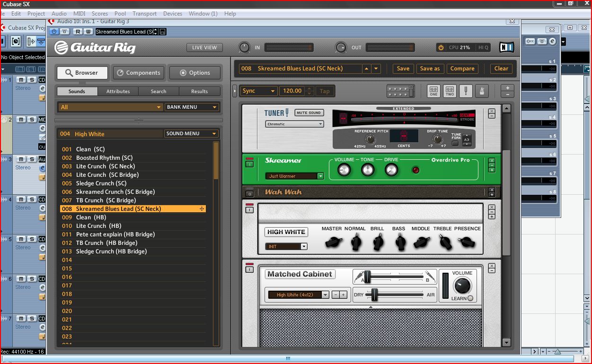Open the Transport menu

pos(144,14)
